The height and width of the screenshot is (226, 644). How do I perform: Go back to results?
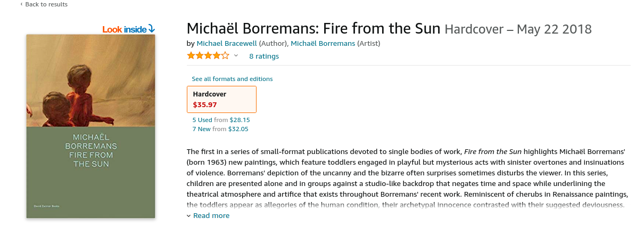pyautogui.click(x=46, y=4)
